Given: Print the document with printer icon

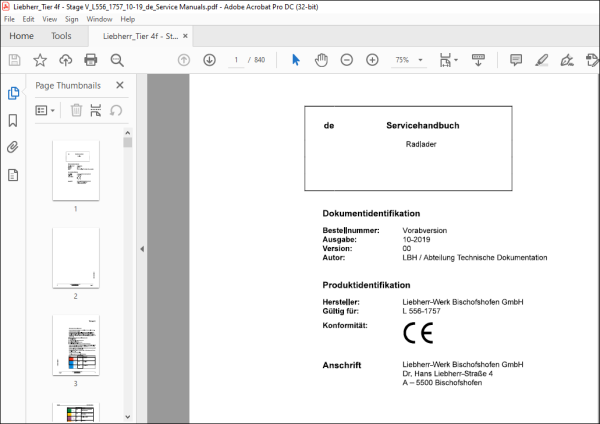Looking at the screenshot, I should 91,60.
